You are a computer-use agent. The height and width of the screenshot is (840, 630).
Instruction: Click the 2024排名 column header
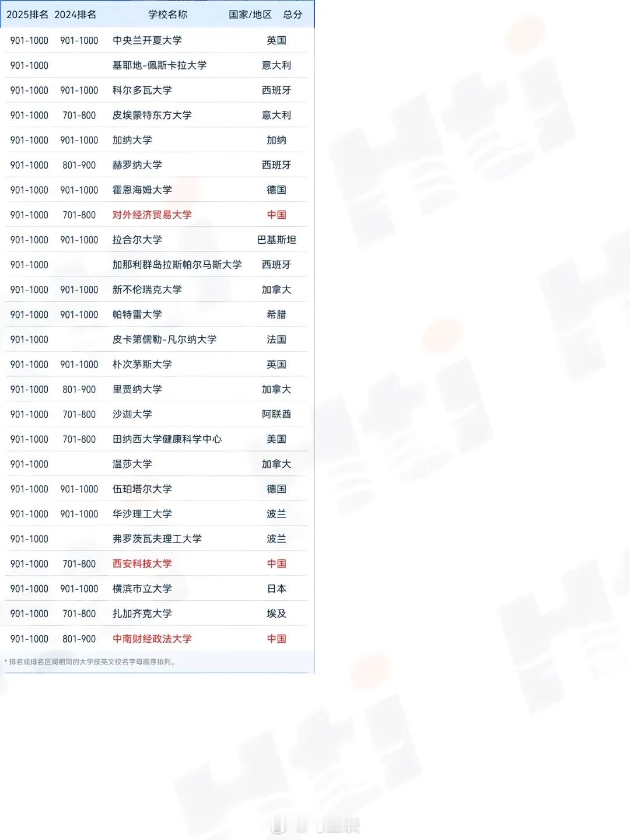[75, 15]
